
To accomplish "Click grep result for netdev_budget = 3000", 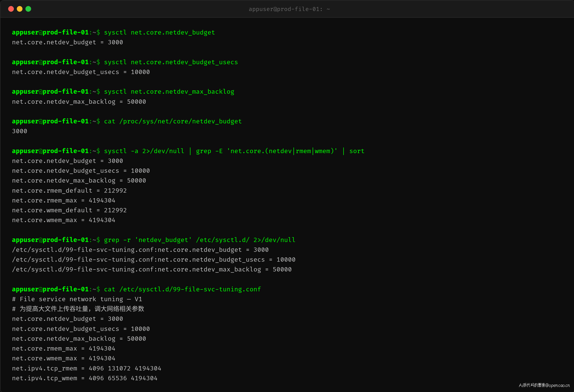I will (140, 250).
